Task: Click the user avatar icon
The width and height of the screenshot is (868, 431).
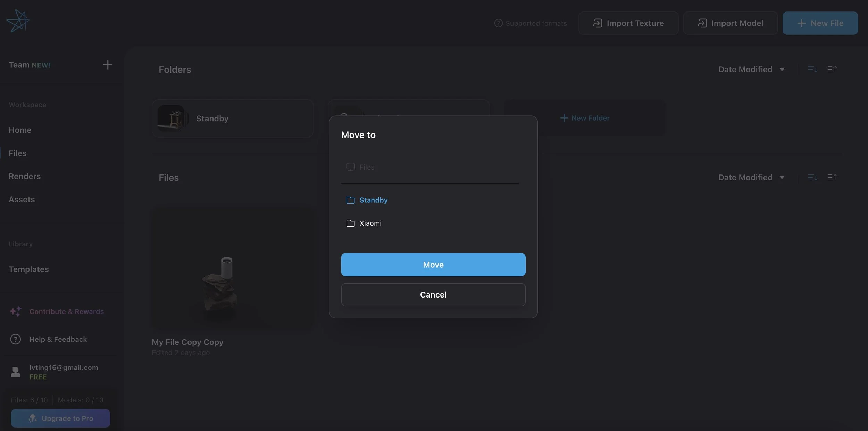Action: point(16,372)
